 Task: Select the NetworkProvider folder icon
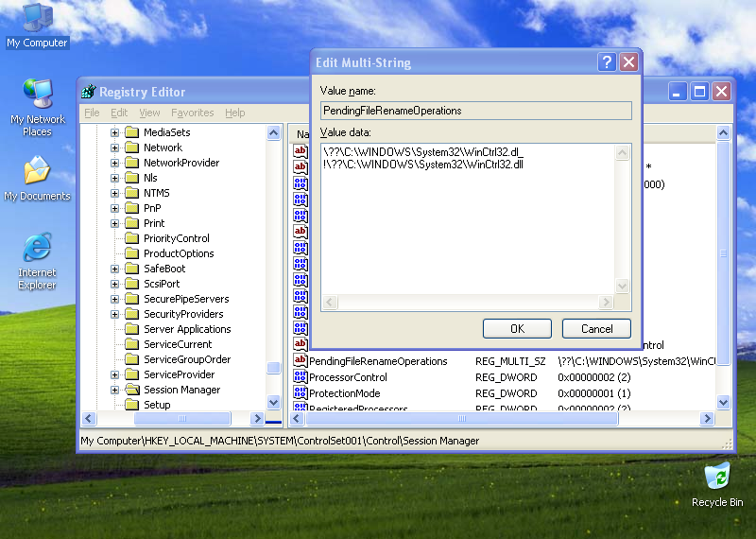(x=132, y=163)
